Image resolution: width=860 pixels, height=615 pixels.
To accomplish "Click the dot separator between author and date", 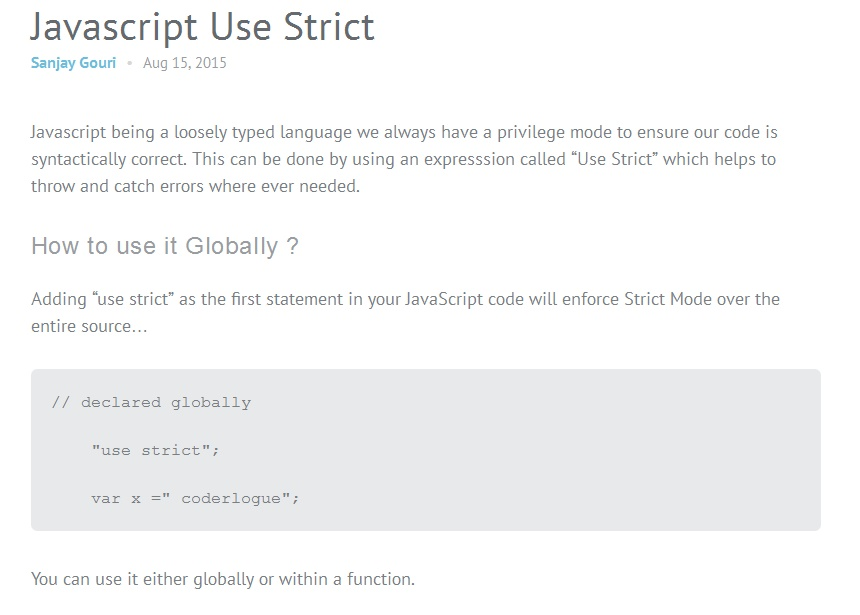I will [130, 64].
